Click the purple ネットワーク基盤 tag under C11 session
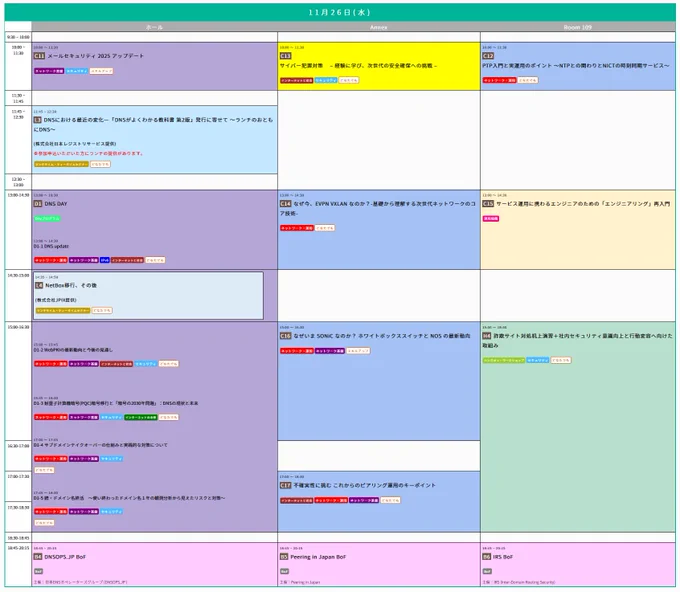 tap(49, 71)
